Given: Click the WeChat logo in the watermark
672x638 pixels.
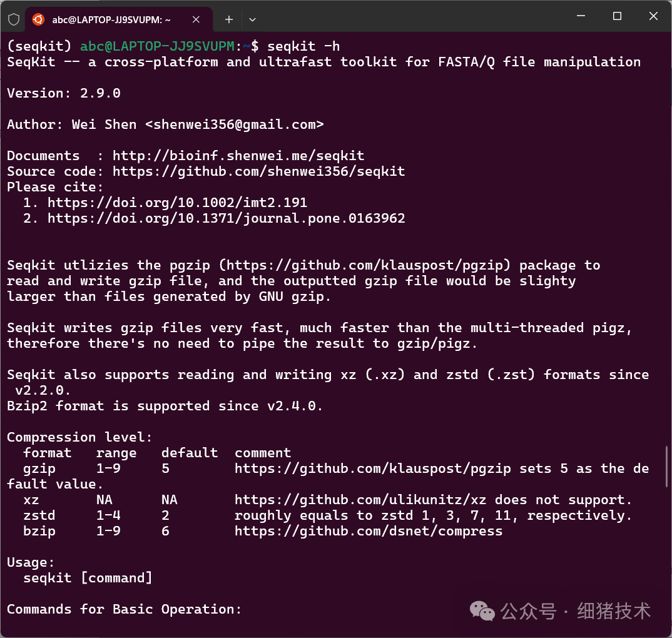Looking at the screenshot, I should pos(482,610).
